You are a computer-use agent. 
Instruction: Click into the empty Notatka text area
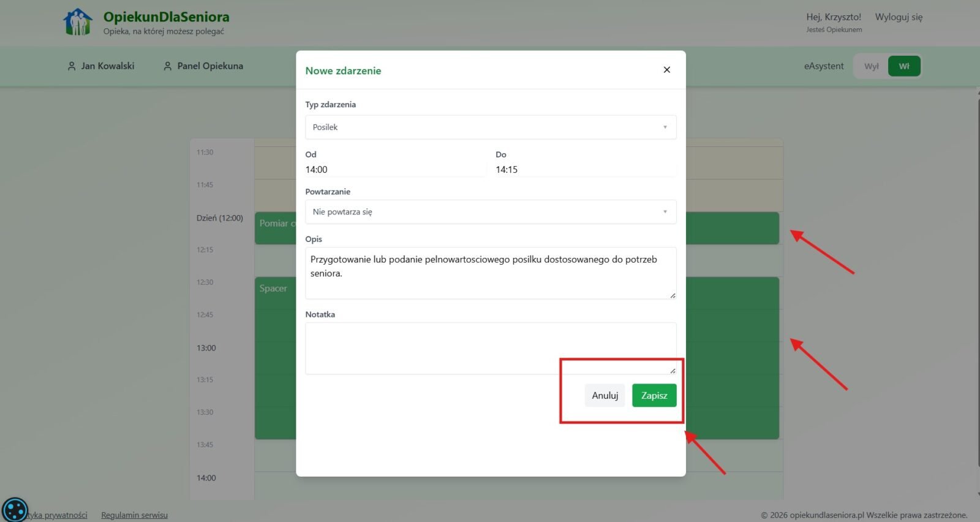tap(490, 347)
